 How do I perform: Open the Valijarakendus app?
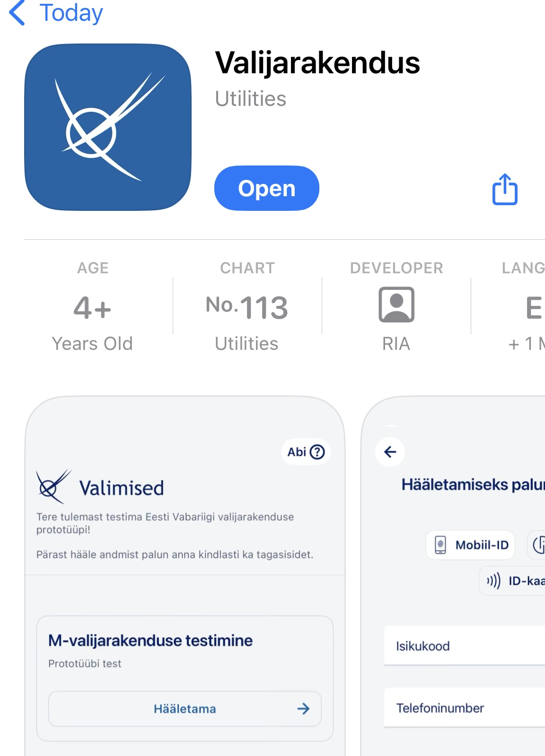[267, 188]
